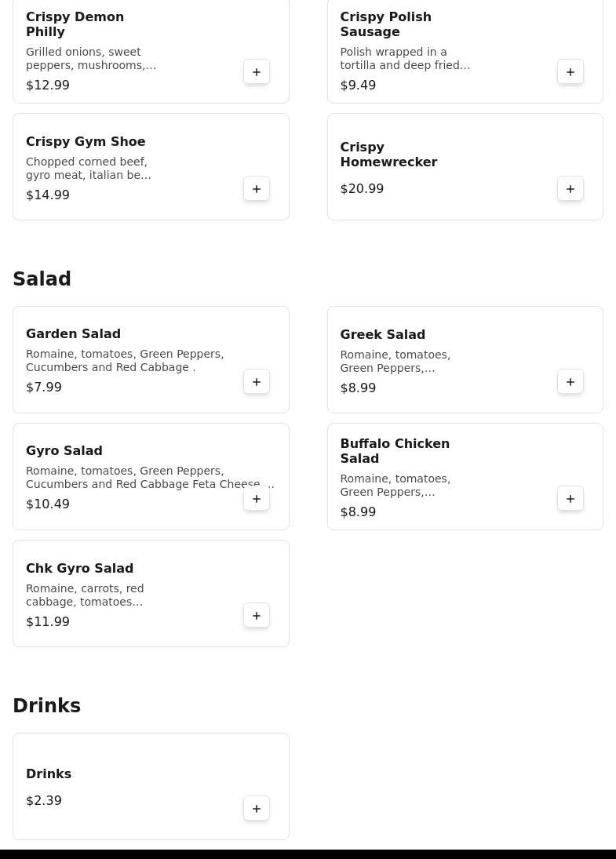Open Buffalo Chicken Salad title
The width and height of the screenshot is (616, 859).
[x=395, y=451]
